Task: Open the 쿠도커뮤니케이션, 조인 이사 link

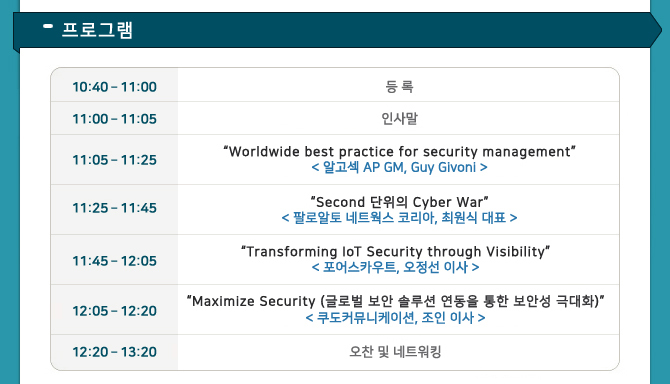Action: tap(395, 318)
